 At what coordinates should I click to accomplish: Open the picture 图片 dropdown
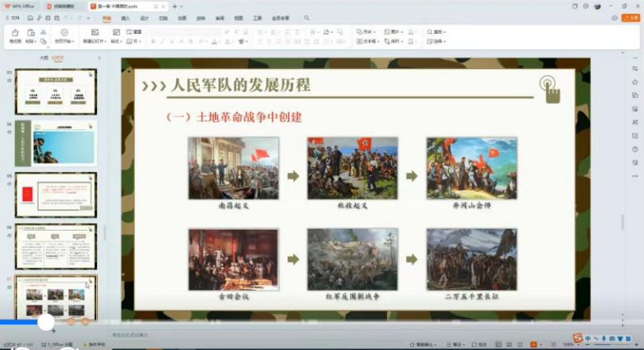pos(394,31)
